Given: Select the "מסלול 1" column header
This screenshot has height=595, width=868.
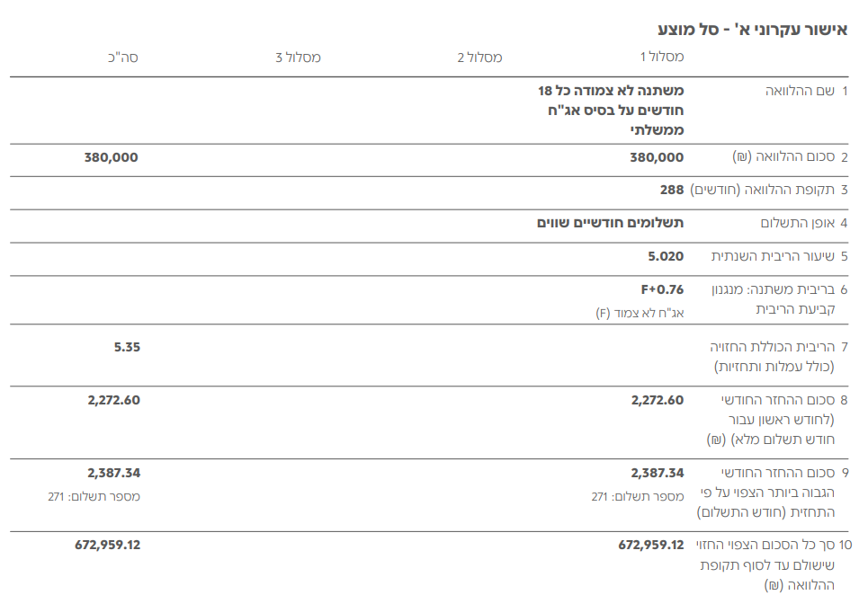Looking at the screenshot, I should coord(661,58).
